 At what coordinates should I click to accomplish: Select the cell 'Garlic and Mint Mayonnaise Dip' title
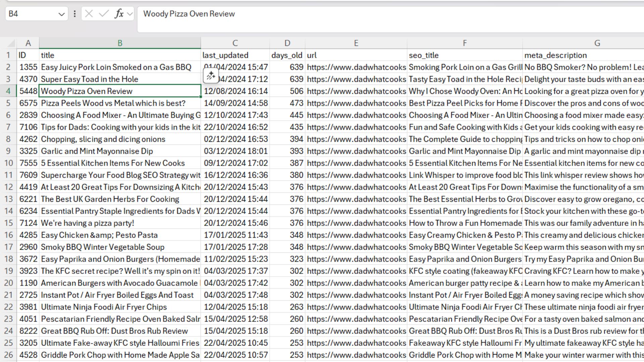pos(97,151)
